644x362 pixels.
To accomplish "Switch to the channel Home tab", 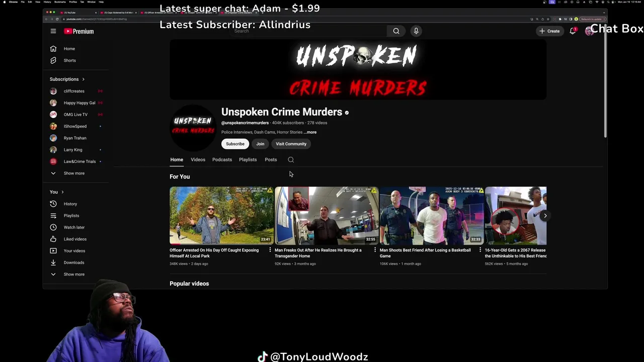I will pos(177,160).
